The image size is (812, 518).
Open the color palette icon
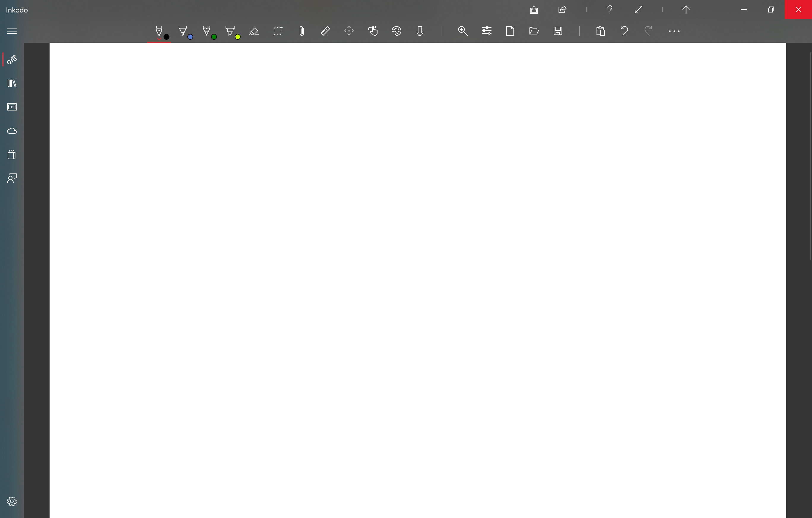click(x=396, y=31)
